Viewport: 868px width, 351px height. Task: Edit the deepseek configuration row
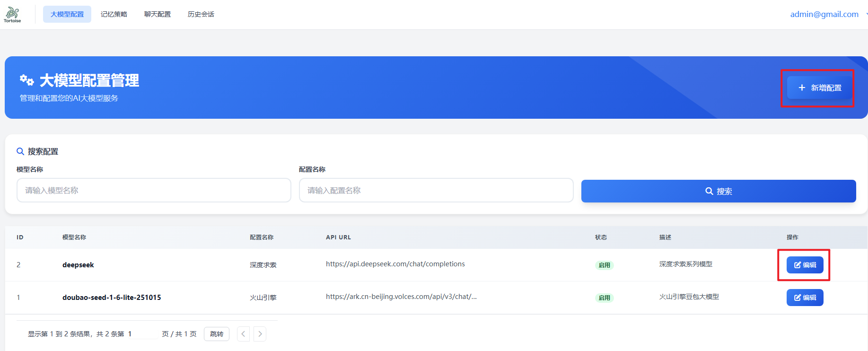[x=805, y=265]
